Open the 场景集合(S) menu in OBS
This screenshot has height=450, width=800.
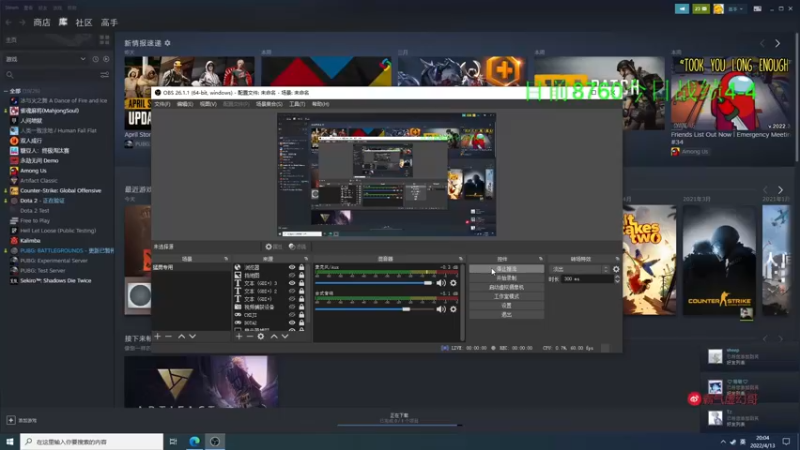269,104
